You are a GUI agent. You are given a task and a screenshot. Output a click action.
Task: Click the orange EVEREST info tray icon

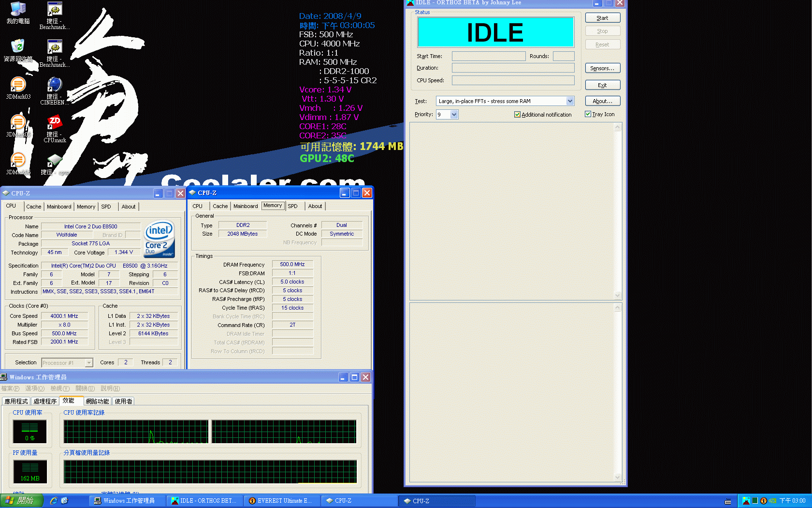[764, 501]
